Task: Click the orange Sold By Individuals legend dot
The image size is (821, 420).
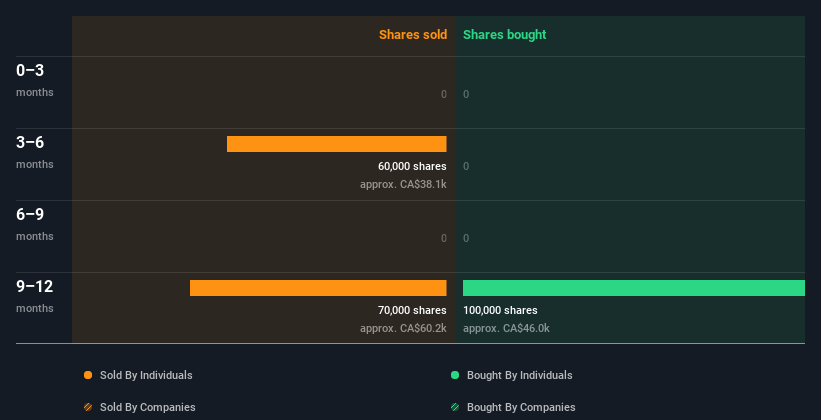Action: click(88, 375)
